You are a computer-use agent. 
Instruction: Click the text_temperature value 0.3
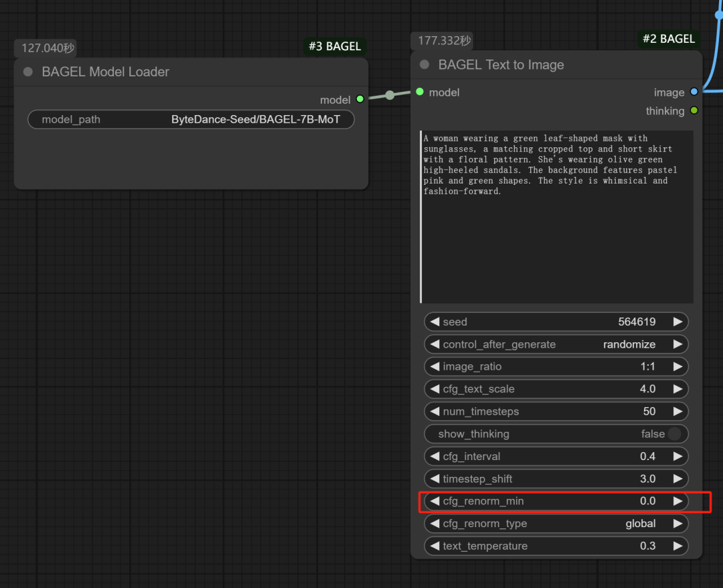[647, 546]
